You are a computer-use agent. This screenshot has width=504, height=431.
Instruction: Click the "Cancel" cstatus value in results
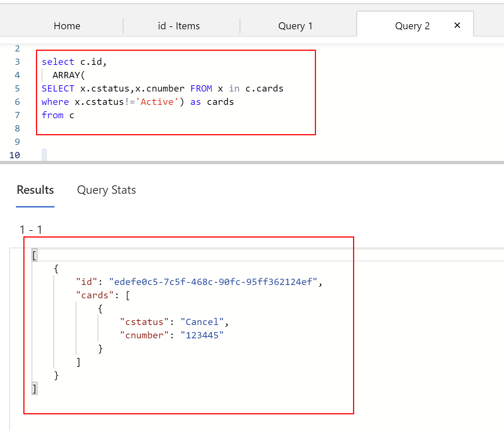(x=202, y=322)
